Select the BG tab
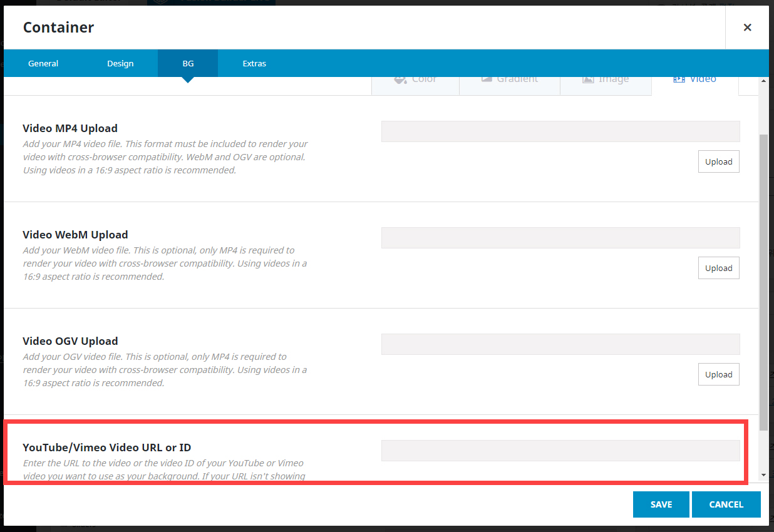 click(x=188, y=63)
